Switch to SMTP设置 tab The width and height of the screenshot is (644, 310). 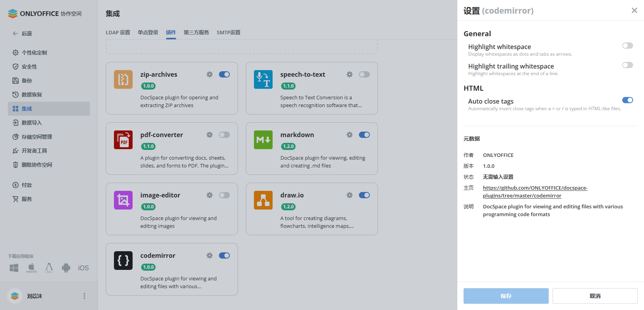pyautogui.click(x=228, y=32)
